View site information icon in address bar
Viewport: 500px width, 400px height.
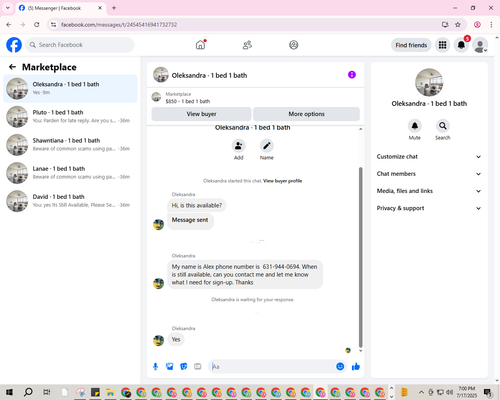pos(53,24)
